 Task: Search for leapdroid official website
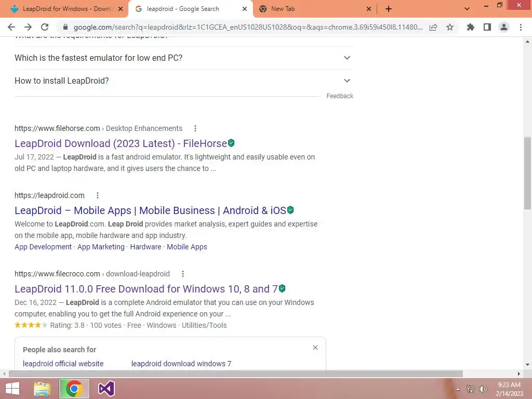point(63,364)
